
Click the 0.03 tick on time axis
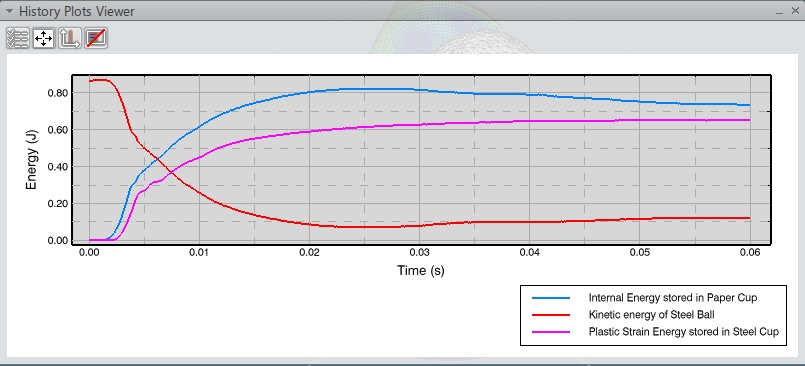(x=419, y=253)
